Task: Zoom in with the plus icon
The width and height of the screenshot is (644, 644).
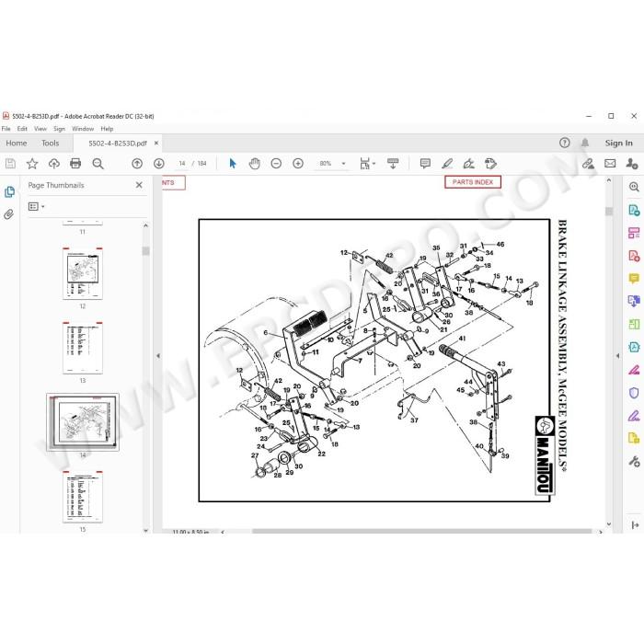Action: [298, 164]
